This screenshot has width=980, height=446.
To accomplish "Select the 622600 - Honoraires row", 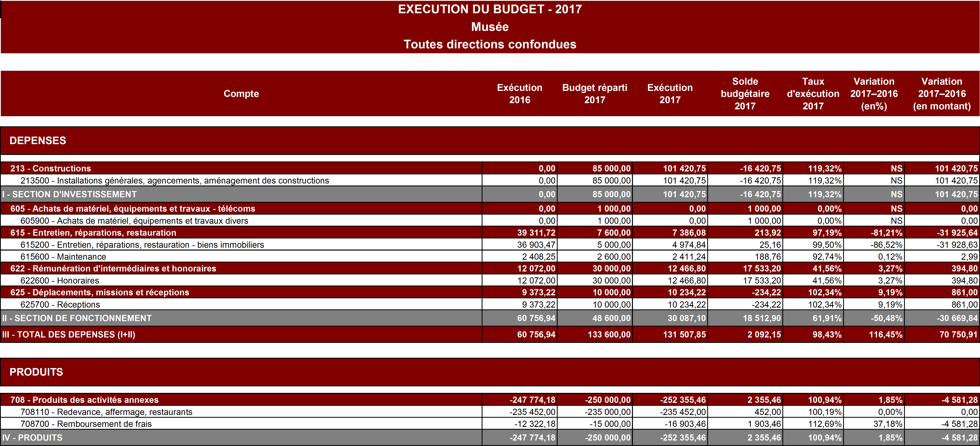I will pos(60,280).
